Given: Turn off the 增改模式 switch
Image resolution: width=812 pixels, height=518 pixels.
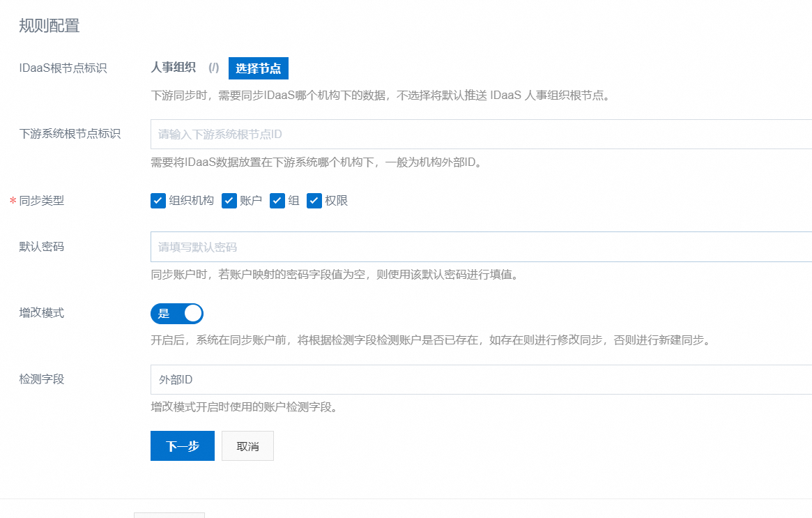Looking at the screenshot, I should click(176, 314).
